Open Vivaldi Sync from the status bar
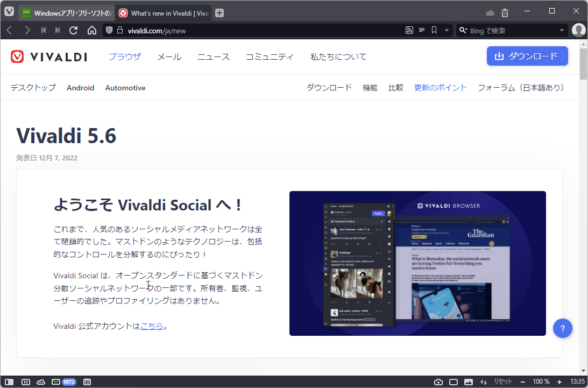 point(41,382)
